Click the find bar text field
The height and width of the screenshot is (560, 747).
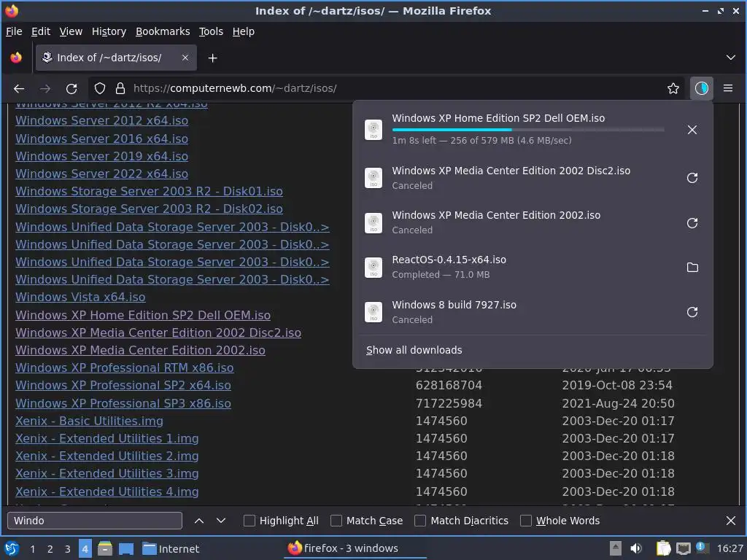95,521
